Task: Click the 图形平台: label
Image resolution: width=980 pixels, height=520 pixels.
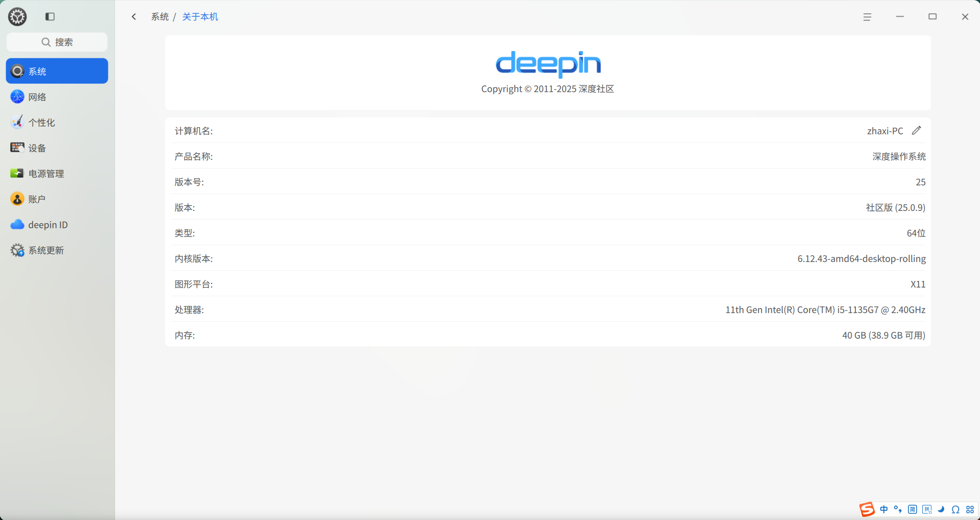Action: click(x=194, y=284)
